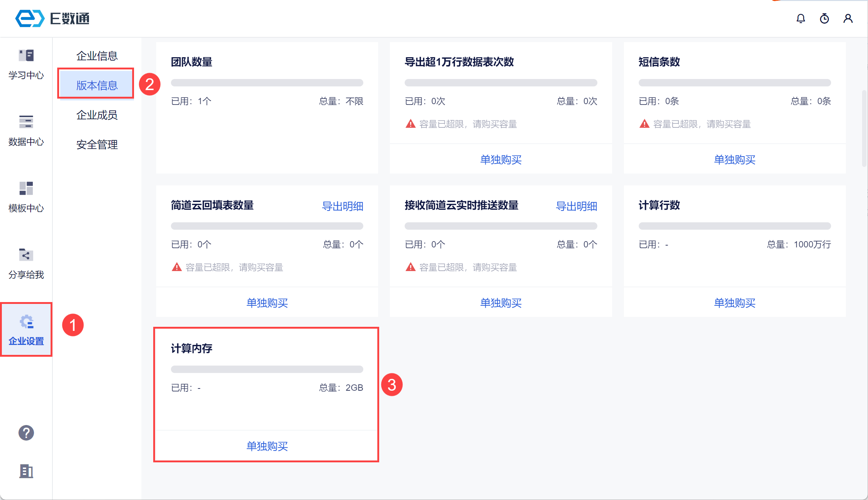
Task: Click the user profile icon
Action: click(848, 18)
